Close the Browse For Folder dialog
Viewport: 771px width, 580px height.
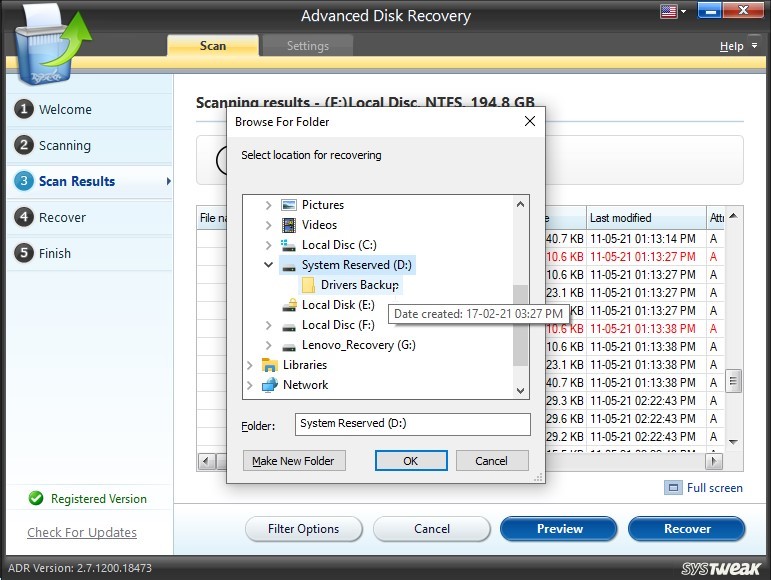[530, 121]
